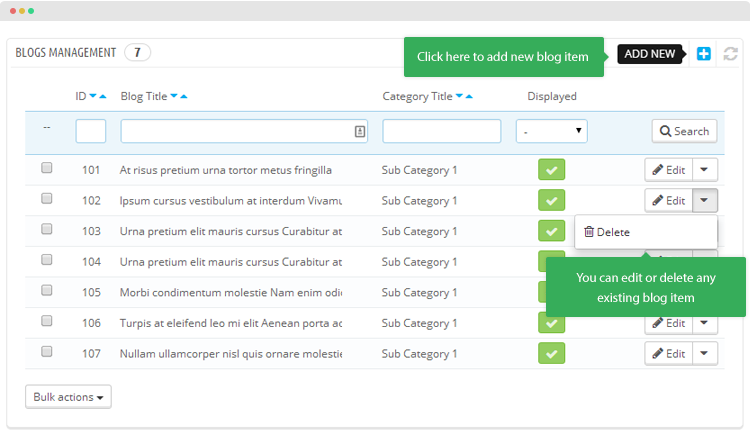750x434 pixels.
Task: Click the refresh list icon
Action: click(x=730, y=54)
